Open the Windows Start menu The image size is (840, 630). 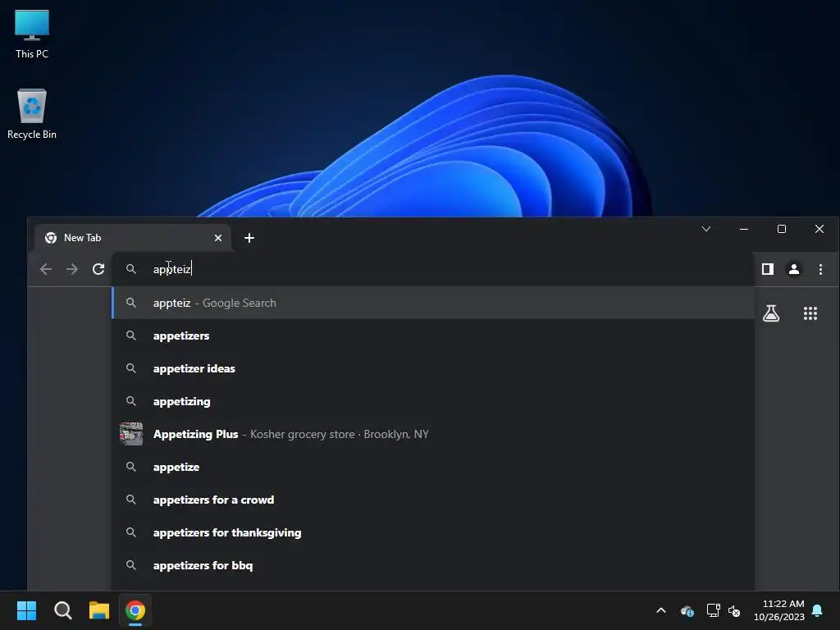[26, 610]
